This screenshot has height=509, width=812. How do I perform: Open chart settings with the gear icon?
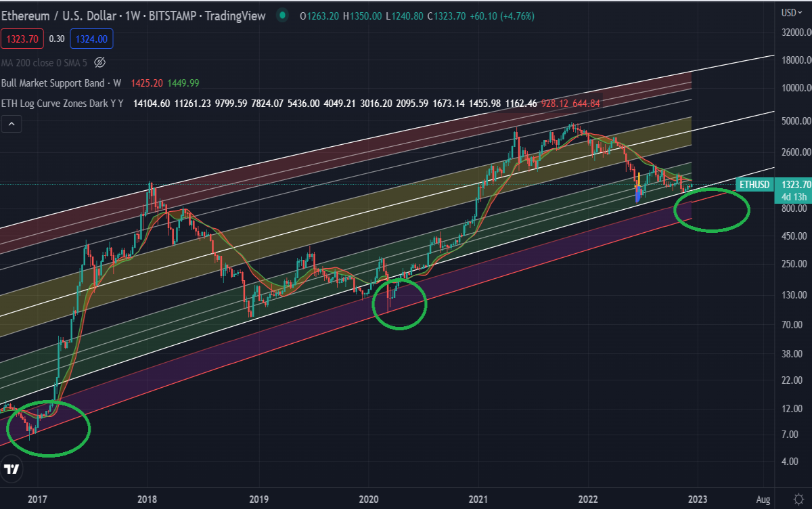pyautogui.click(x=798, y=500)
